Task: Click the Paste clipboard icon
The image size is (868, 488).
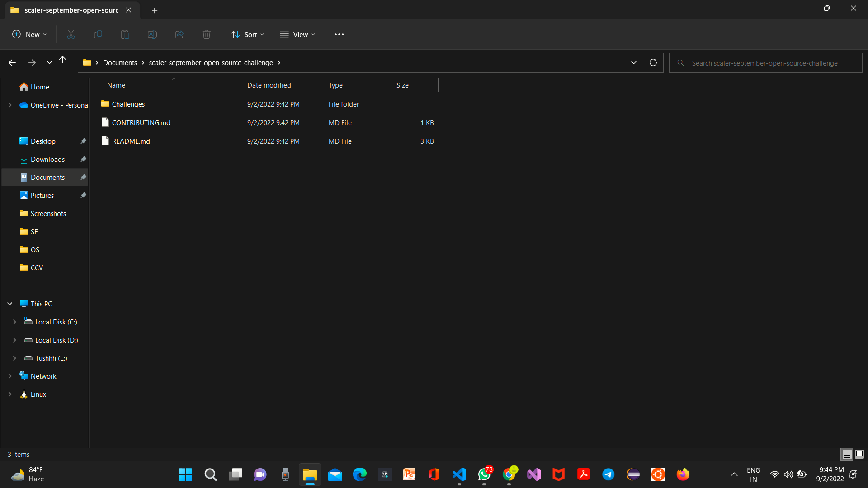Action: coord(125,34)
